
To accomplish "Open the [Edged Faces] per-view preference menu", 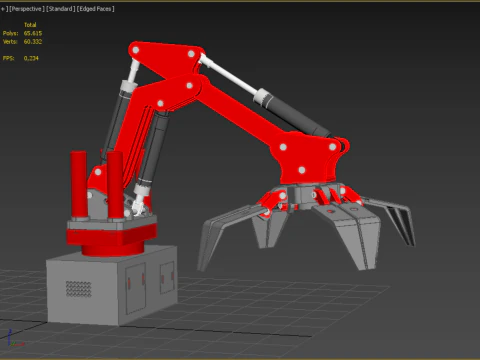I will pyautogui.click(x=96, y=9).
